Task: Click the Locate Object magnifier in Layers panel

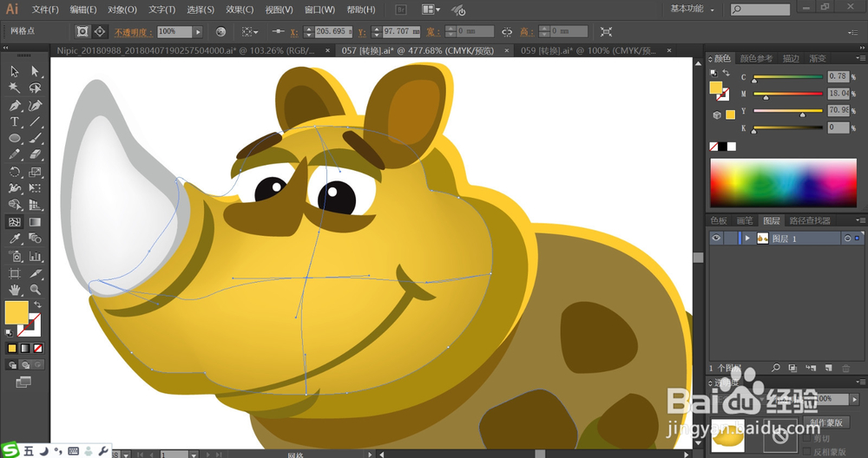Action: click(776, 368)
